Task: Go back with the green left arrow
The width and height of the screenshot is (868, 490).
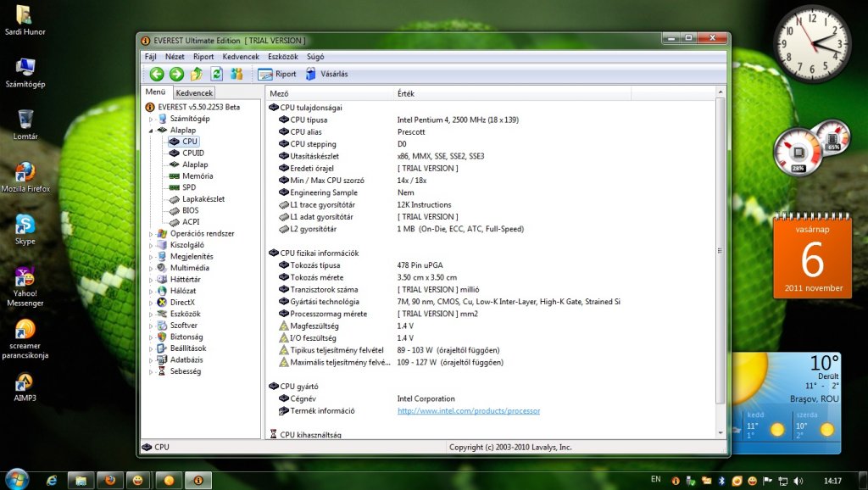Action: 157,74
